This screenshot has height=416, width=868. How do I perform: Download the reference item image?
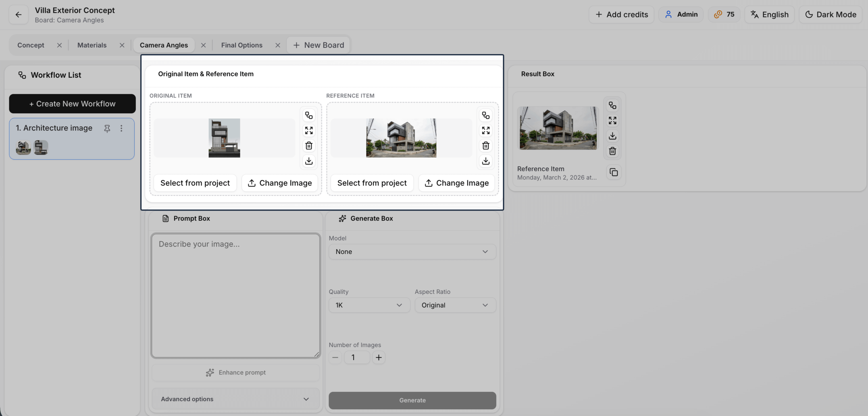click(485, 161)
